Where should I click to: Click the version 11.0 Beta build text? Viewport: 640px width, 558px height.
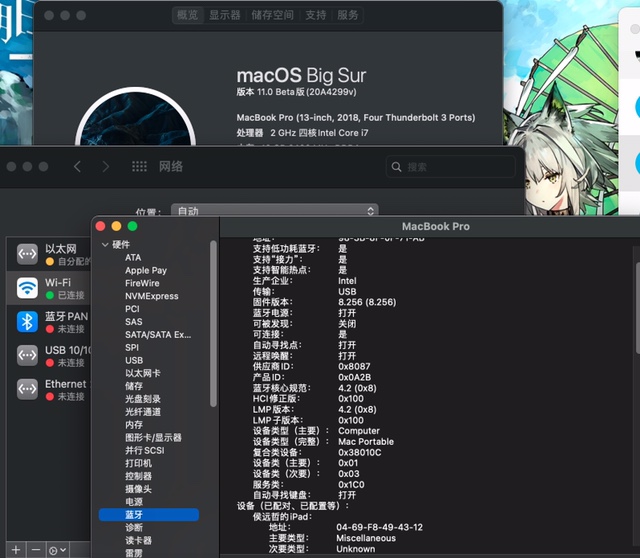pyautogui.click(x=296, y=92)
